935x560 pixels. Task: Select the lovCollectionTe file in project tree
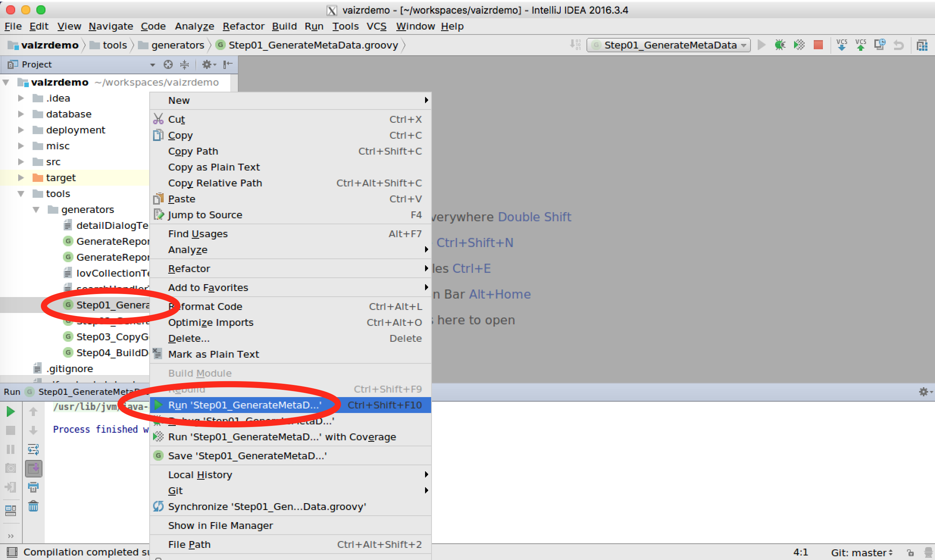point(107,274)
